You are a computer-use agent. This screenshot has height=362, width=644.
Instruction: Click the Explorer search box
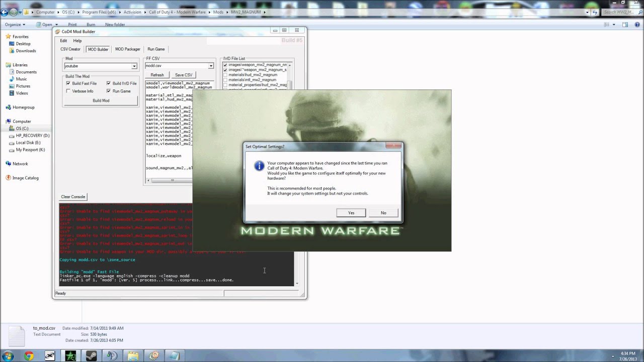coord(621,12)
